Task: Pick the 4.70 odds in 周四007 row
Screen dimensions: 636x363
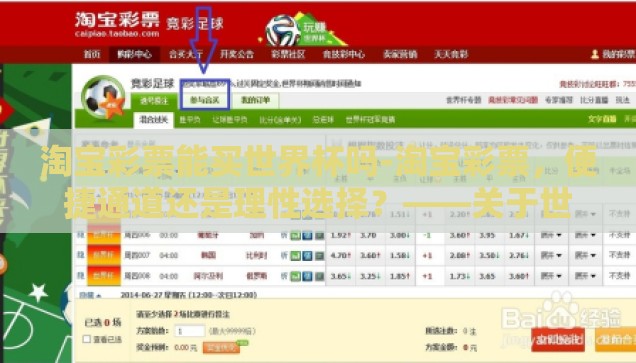Action: pyautogui.click(x=341, y=256)
